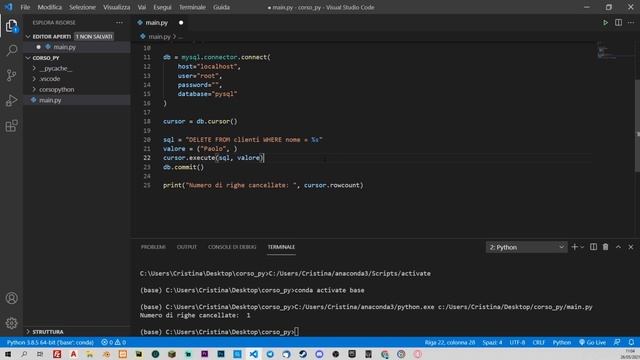Open the Selezione menu
Image resolution: width=640 pixels, height=360 pixels.
point(82,7)
